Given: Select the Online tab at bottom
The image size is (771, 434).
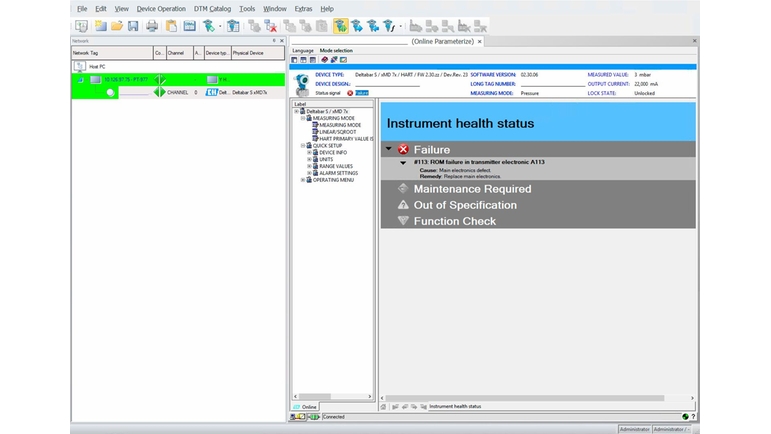Looking at the screenshot, I should 305,407.
